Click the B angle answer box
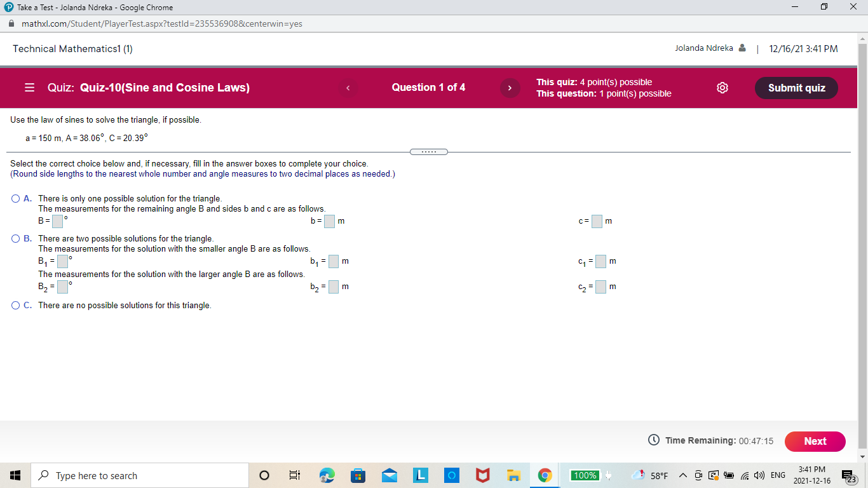868x488 pixels. click(x=57, y=221)
